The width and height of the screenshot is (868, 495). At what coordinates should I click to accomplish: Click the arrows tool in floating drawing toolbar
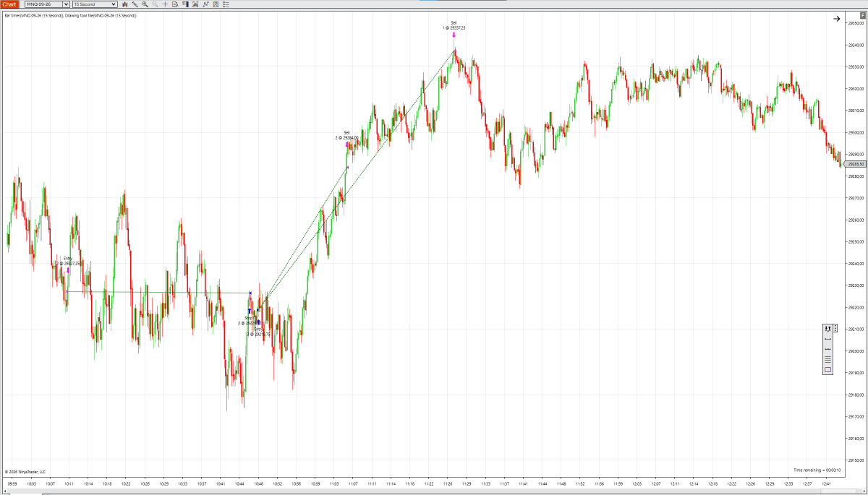click(827, 329)
